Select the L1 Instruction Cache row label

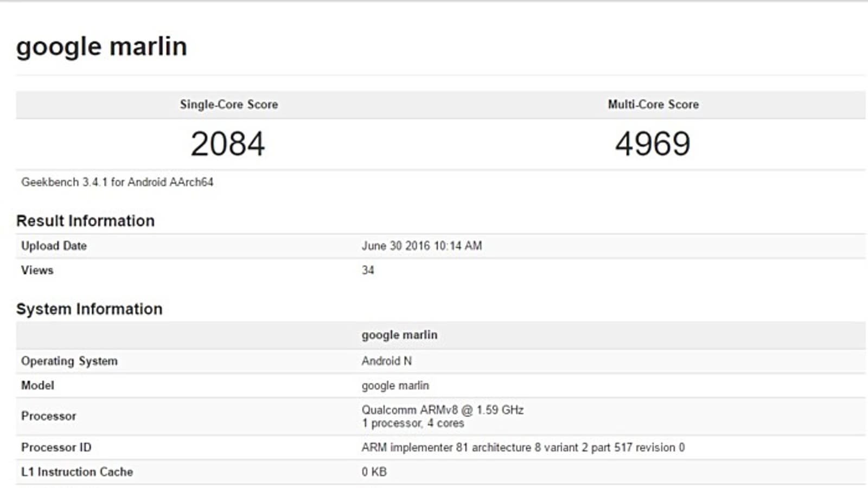[77, 472]
